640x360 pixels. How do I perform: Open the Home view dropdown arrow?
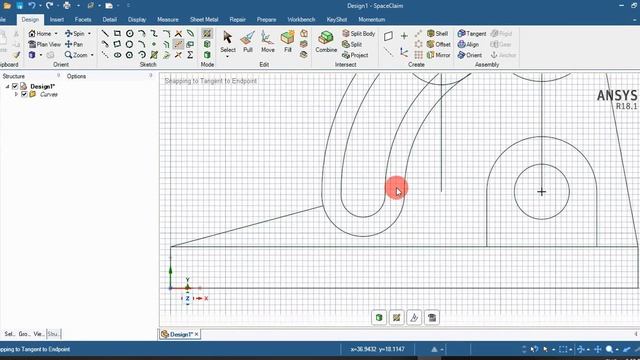pyautogui.click(x=56, y=33)
